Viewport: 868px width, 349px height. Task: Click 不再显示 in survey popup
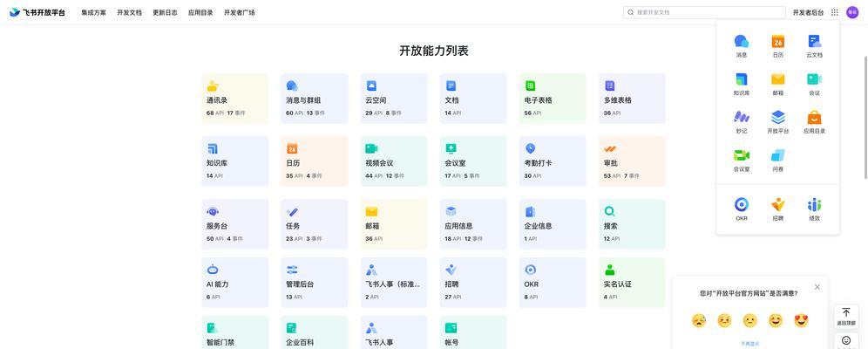tap(750, 344)
